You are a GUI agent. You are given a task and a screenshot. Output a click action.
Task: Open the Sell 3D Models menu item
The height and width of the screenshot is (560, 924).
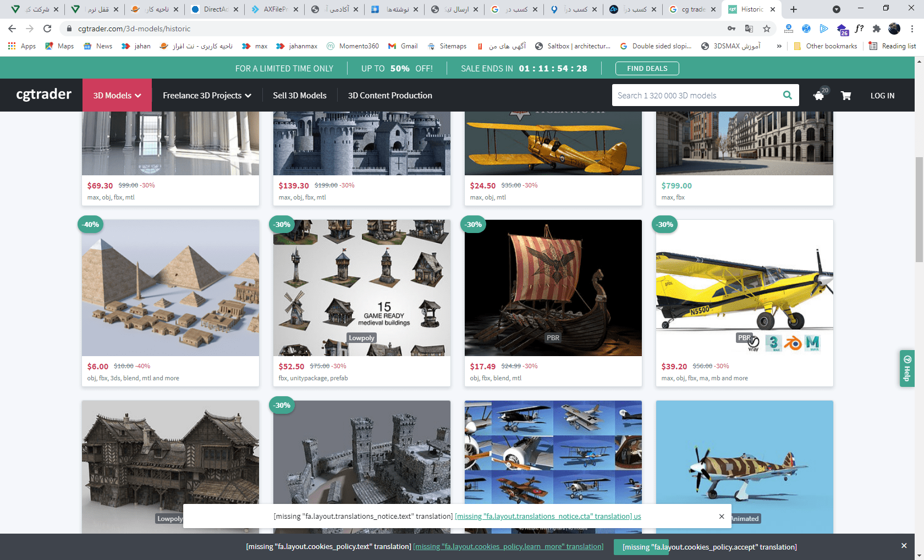tap(299, 96)
